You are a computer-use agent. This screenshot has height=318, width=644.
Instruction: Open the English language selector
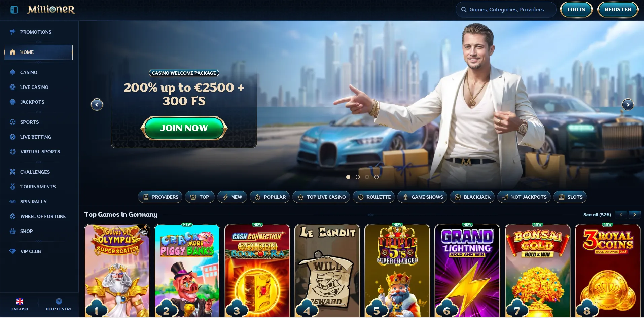click(x=20, y=304)
